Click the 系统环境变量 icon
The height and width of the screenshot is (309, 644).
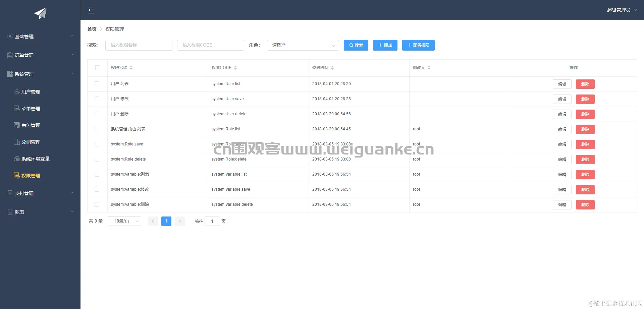point(17,159)
